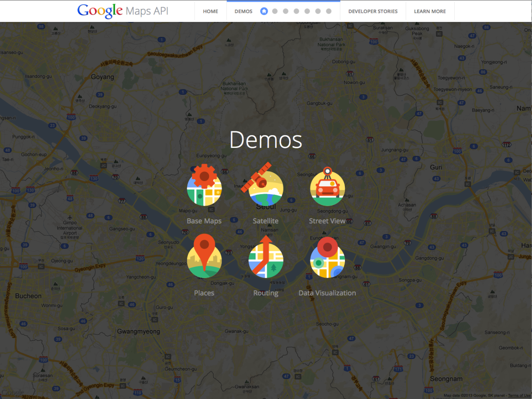This screenshot has height=399, width=532.
Task: Select the last demo pagination dot
Action: (329, 11)
